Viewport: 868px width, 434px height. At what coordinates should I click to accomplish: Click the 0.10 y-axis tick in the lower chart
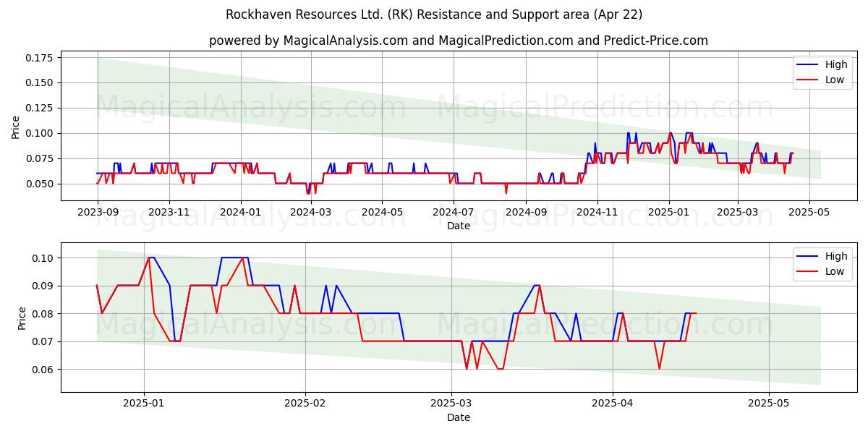pos(43,258)
